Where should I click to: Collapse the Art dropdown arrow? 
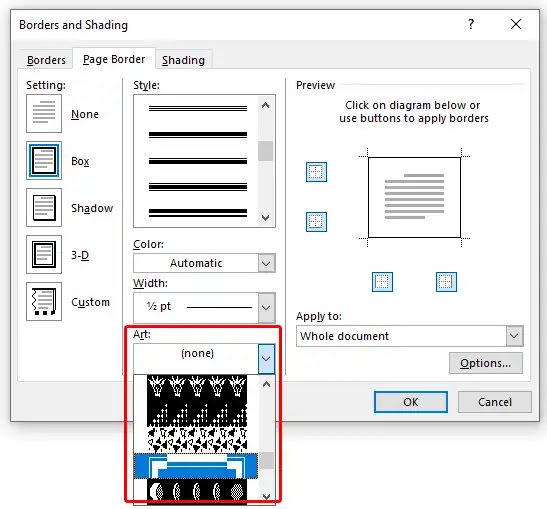tap(267, 359)
